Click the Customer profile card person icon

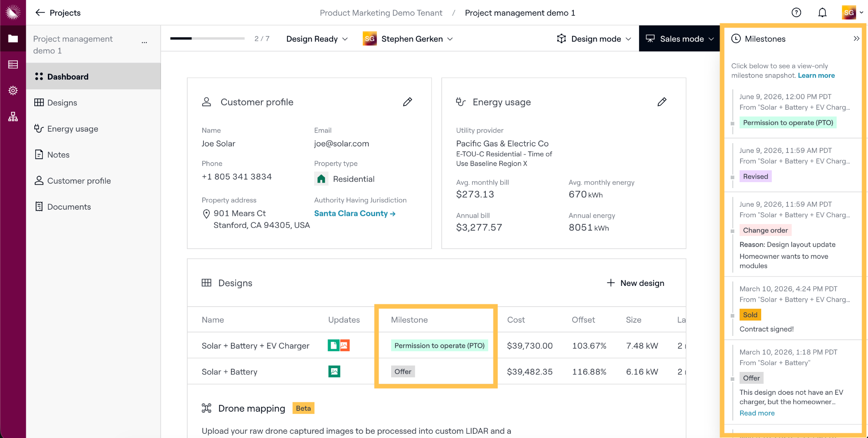[x=206, y=102]
